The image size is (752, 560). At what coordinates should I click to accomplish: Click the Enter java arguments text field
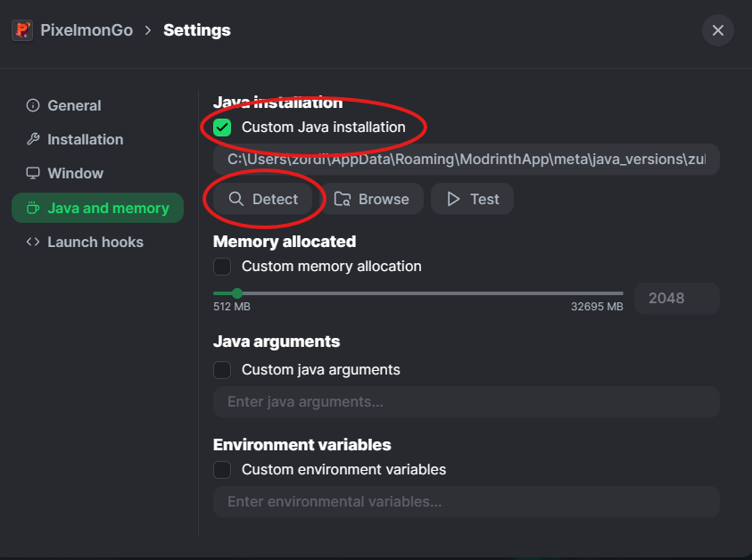[x=466, y=402]
